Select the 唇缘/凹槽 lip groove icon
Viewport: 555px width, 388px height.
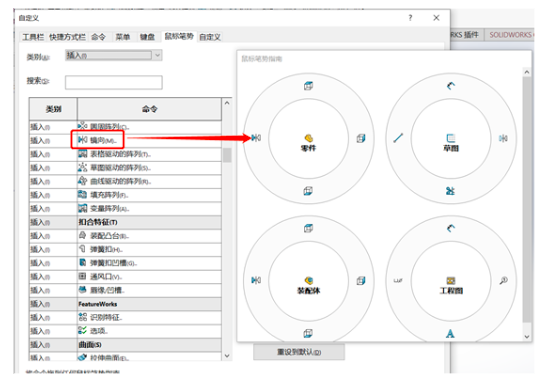82,290
